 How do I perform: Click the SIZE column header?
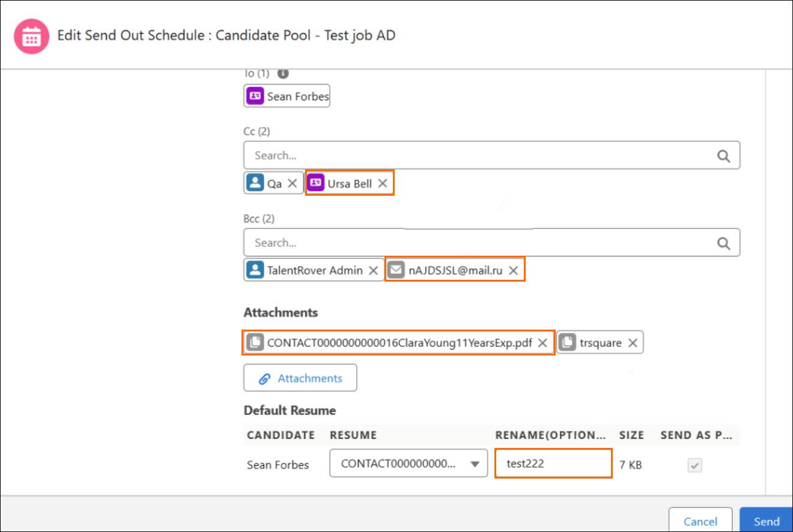pos(631,435)
